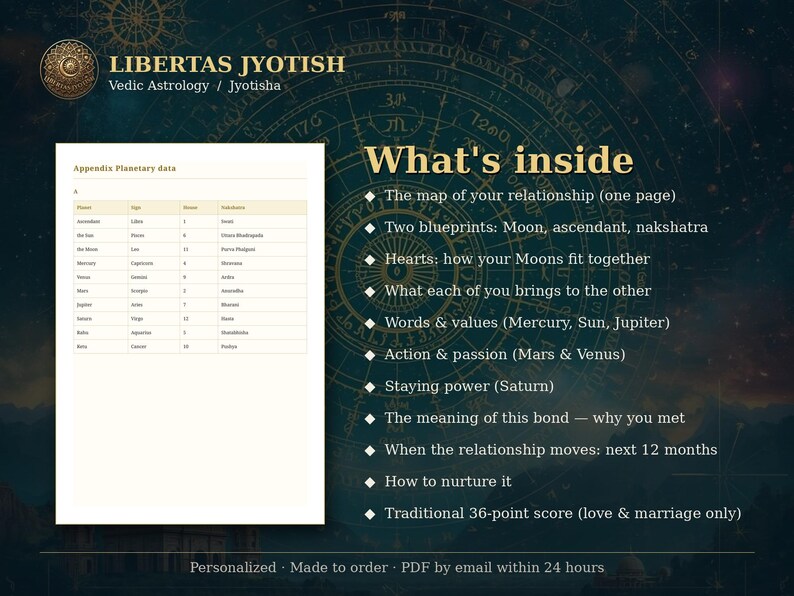Viewport: 794px width, 596px height.
Task: Select the diamond bullet next to 'How to nurture it'
Action: (x=370, y=482)
